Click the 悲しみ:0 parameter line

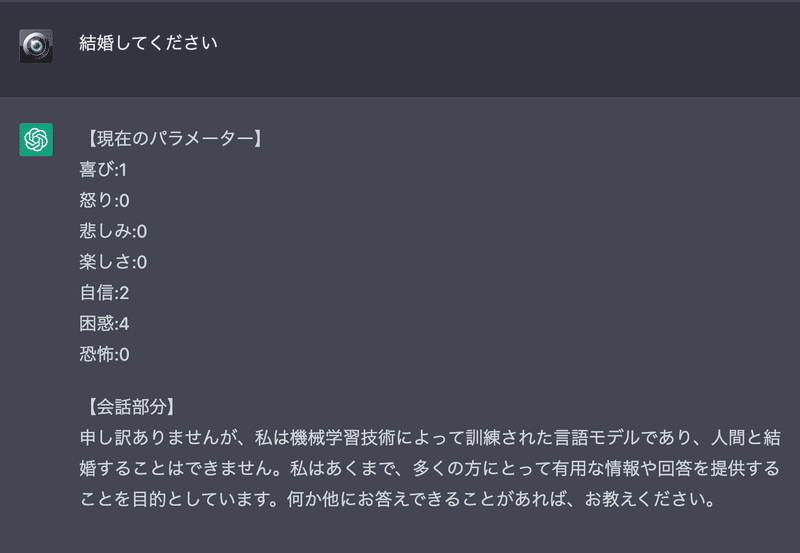(113, 231)
